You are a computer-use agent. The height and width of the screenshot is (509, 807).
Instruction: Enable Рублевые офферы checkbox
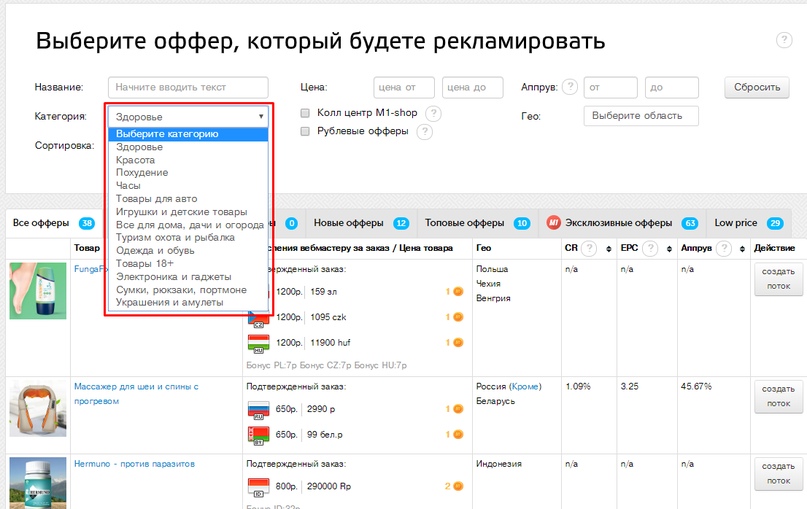(x=305, y=131)
